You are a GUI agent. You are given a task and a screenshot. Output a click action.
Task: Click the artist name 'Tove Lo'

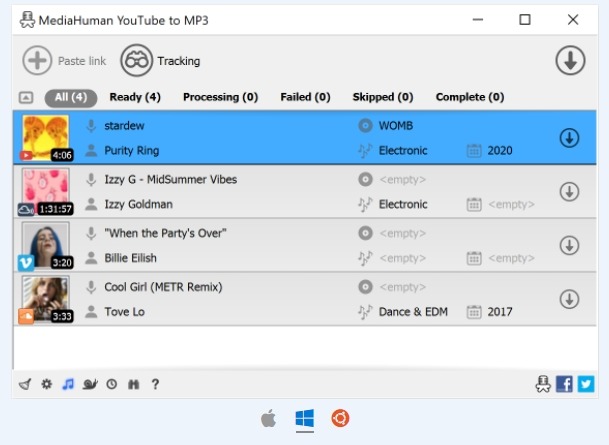click(124, 312)
